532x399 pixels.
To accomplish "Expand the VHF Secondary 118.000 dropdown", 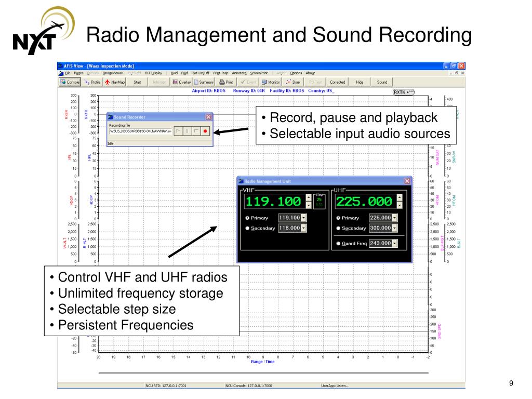I will click(303, 228).
